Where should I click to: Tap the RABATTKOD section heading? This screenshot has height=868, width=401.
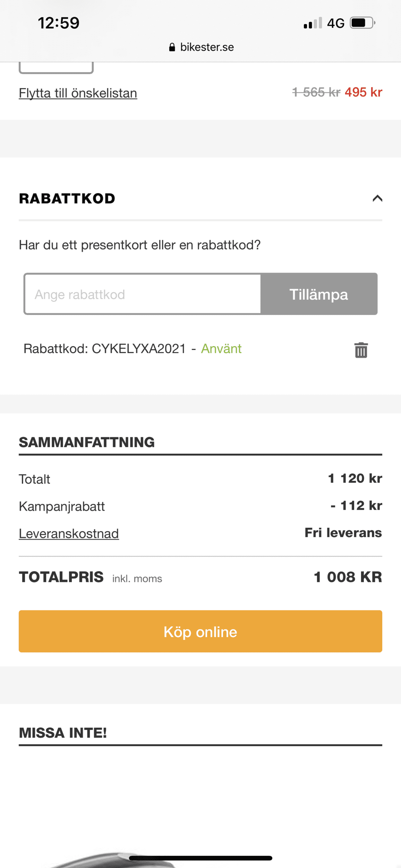tap(67, 199)
